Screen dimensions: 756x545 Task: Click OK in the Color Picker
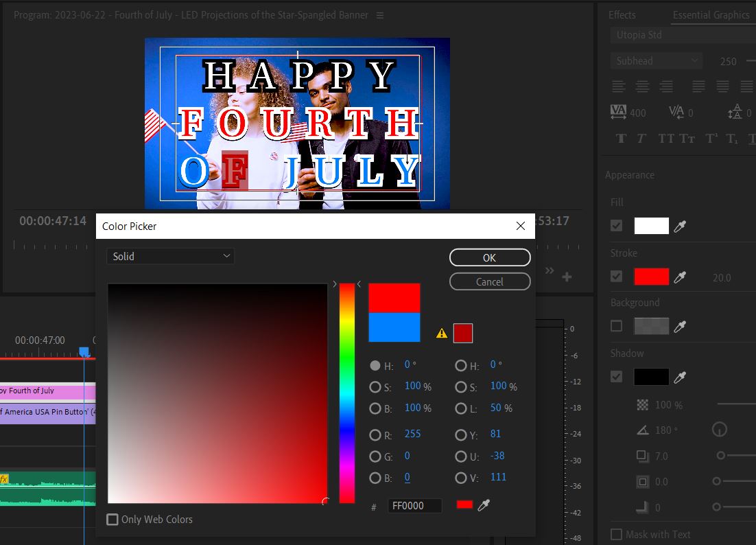click(490, 257)
